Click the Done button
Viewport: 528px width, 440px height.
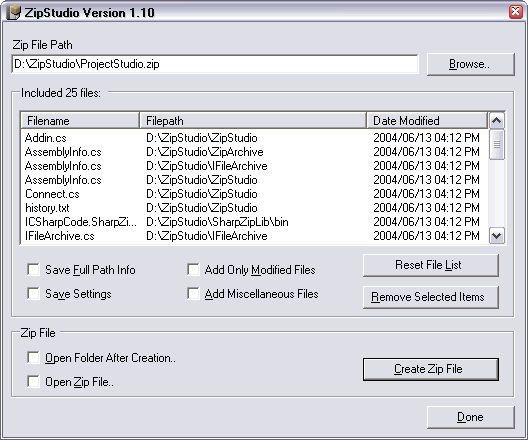point(470,417)
